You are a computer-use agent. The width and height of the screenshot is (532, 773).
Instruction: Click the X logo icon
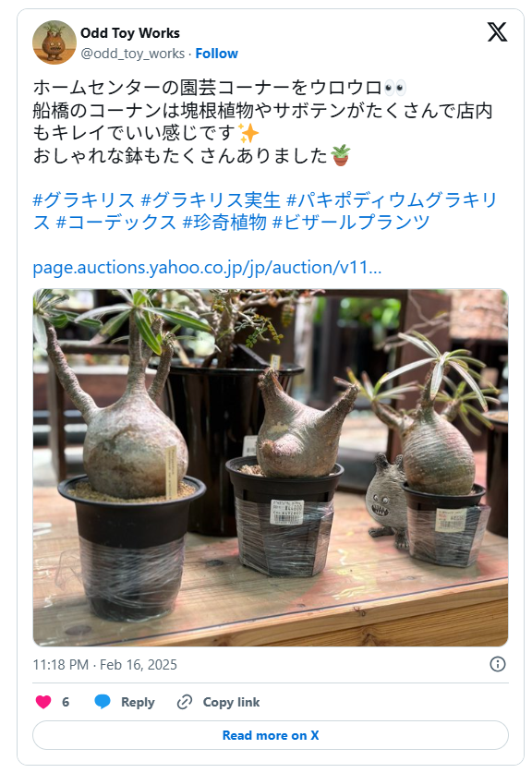tap(497, 32)
